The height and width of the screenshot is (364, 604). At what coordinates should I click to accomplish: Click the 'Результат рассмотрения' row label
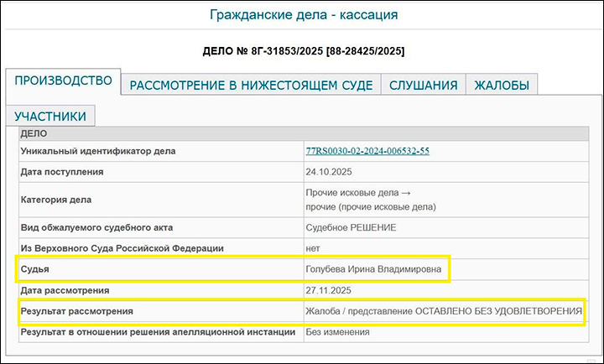(x=77, y=311)
